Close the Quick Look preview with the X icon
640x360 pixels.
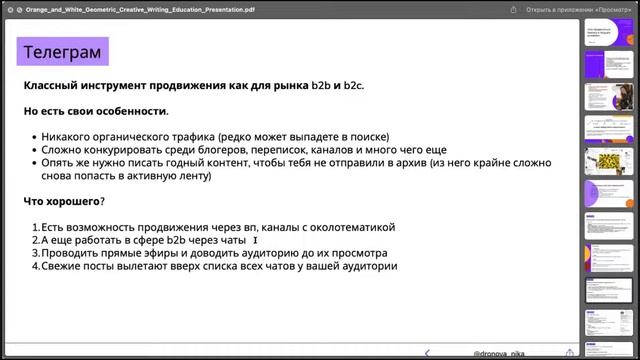(10, 10)
